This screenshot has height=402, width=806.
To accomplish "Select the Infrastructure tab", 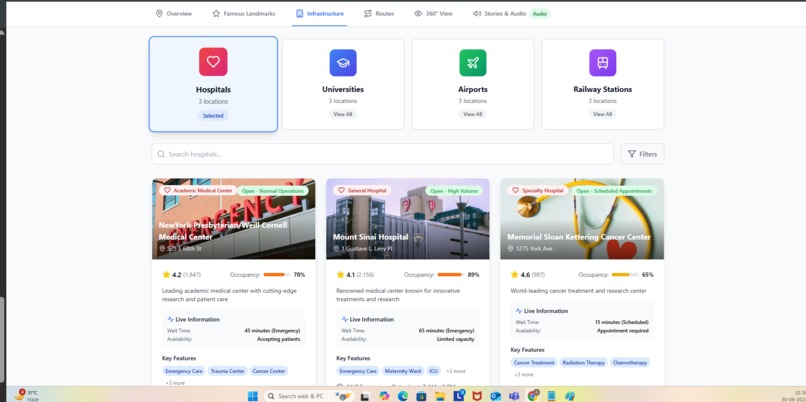I will (x=320, y=13).
